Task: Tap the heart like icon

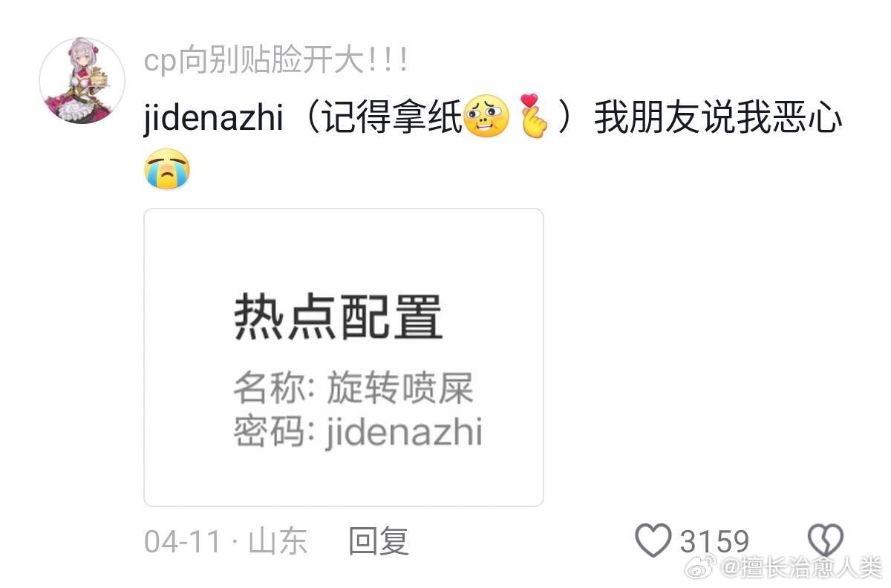Action: click(x=653, y=540)
